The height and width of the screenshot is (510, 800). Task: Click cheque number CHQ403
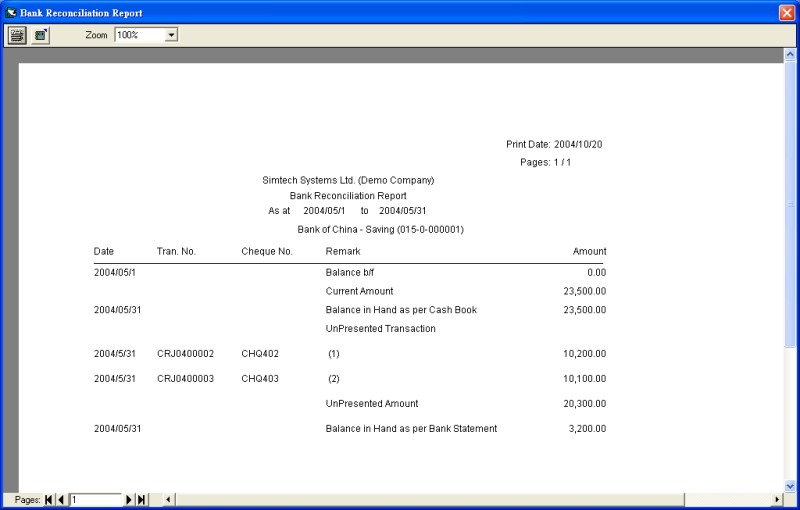[260, 378]
